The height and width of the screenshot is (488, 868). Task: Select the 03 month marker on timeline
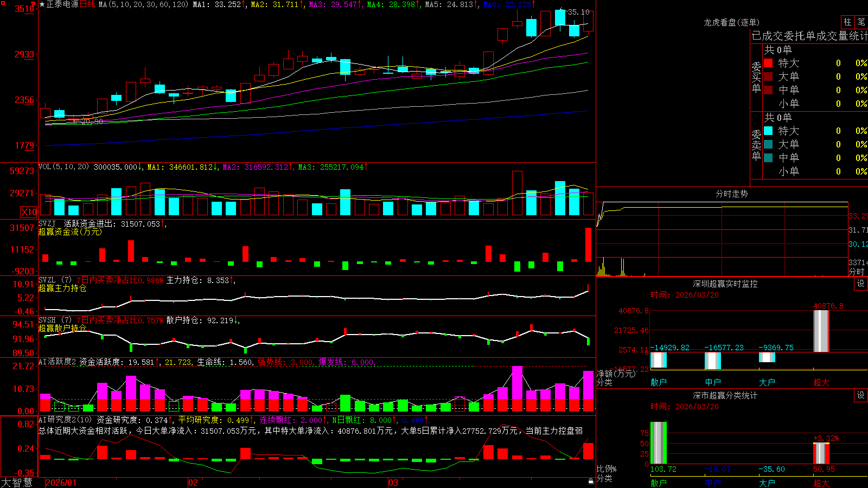(393, 483)
